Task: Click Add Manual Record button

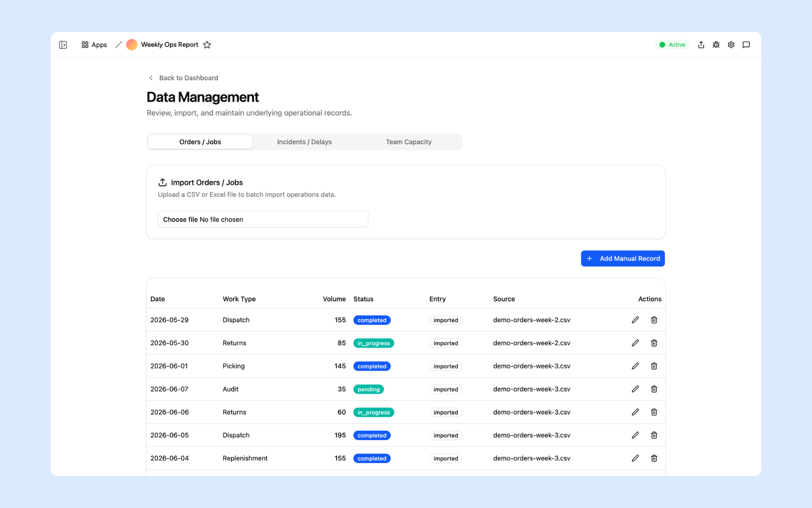Action: pyautogui.click(x=623, y=258)
